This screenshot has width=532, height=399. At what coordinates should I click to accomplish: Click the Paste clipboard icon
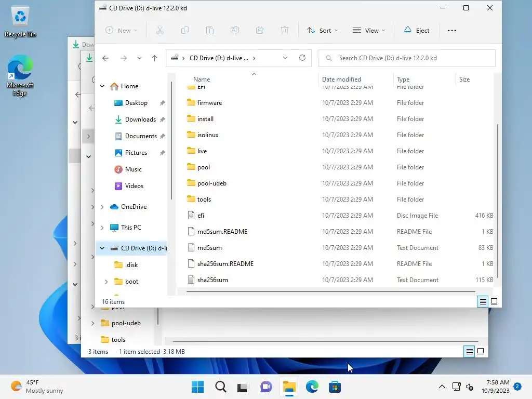point(210,31)
